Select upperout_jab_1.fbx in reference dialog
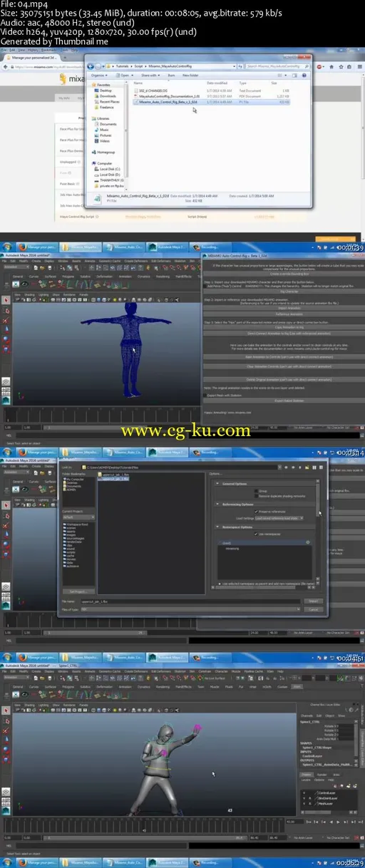 click(114, 478)
